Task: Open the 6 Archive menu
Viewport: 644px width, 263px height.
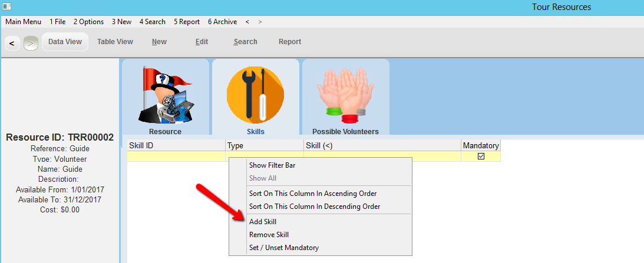Action: (x=222, y=22)
